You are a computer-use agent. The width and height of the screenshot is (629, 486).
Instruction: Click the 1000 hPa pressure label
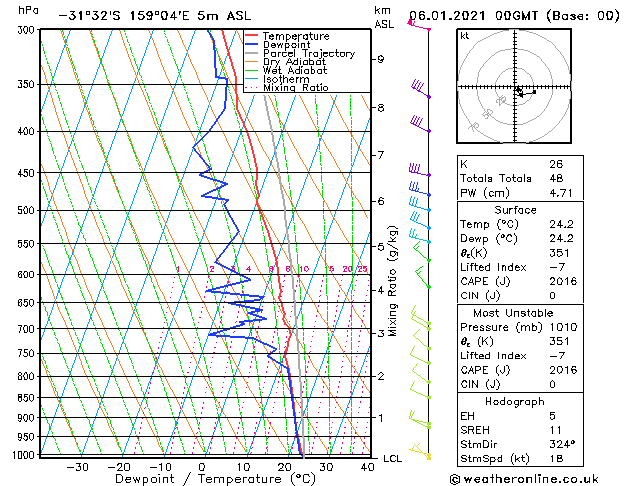pos(24,454)
